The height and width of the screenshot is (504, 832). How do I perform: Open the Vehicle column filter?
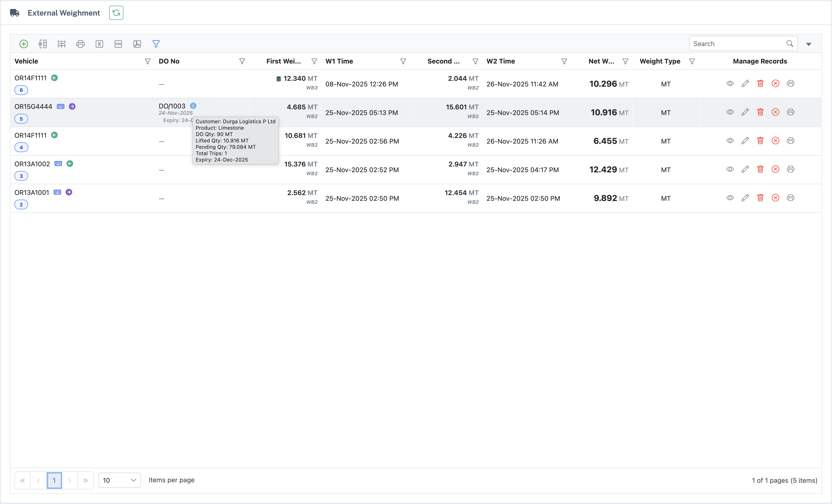(x=147, y=61)
